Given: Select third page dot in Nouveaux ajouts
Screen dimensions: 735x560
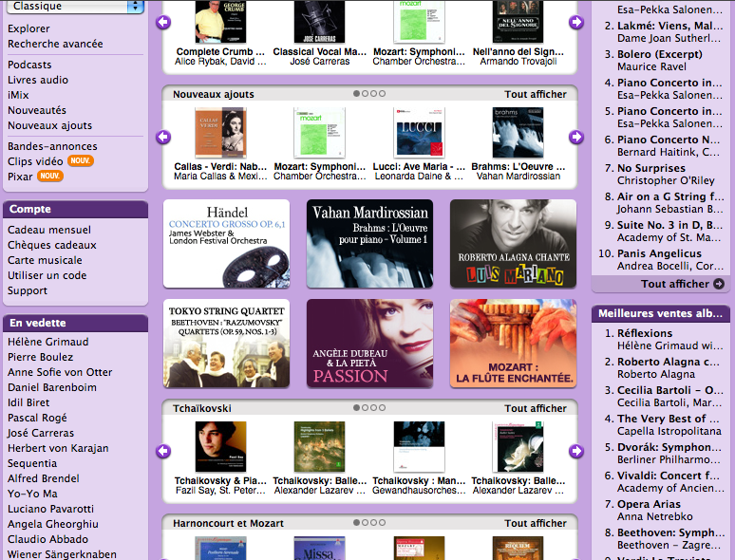Looking at the screenshot, I should (x=373, y=94).
